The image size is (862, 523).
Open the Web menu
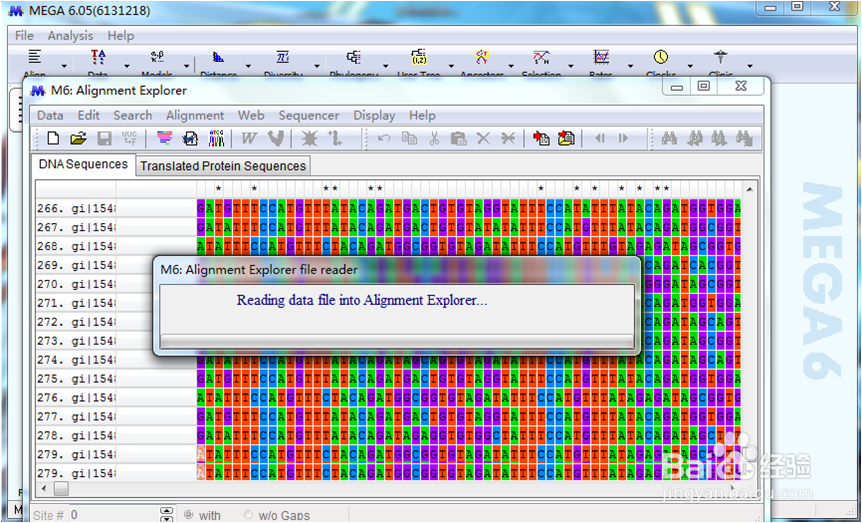point(251,115)
